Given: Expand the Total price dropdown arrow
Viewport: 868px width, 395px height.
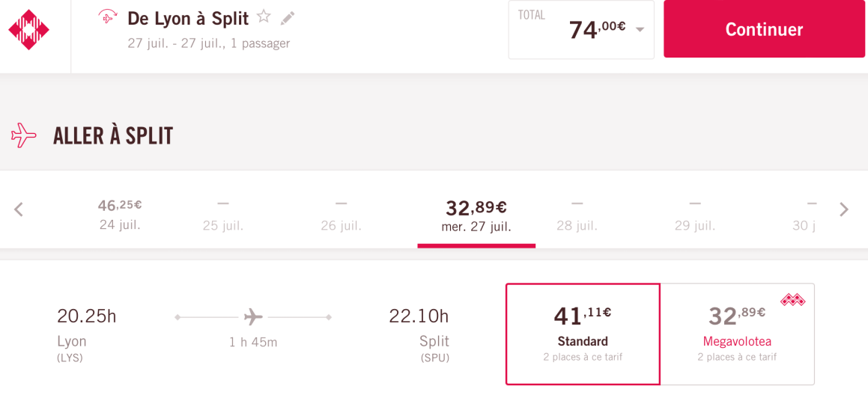Looking at the screenshot, I should [640, 30].
